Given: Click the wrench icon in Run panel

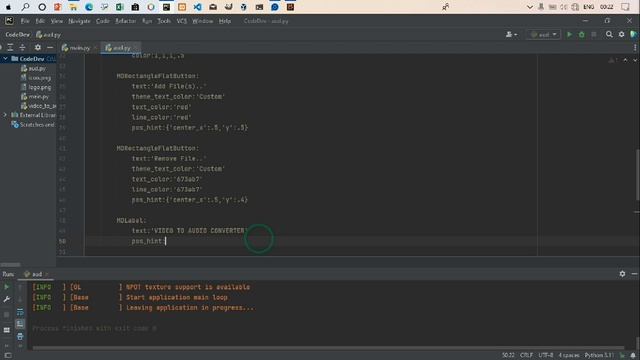Looking at the screenshot, I should (x=7, y=299).
